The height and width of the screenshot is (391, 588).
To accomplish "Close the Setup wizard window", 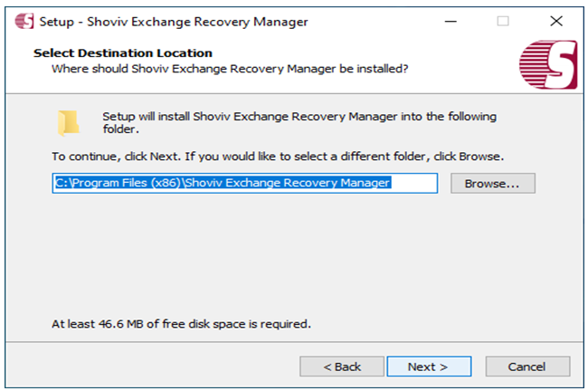I will tap(556, 22).
